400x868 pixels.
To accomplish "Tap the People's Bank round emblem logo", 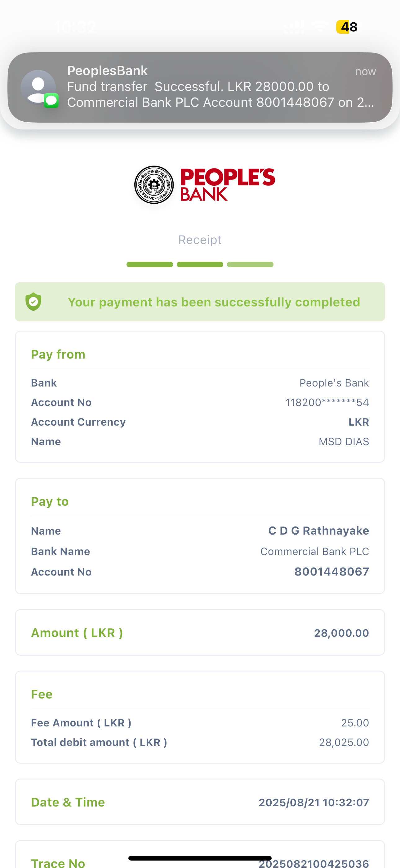I will coord(154,185).
